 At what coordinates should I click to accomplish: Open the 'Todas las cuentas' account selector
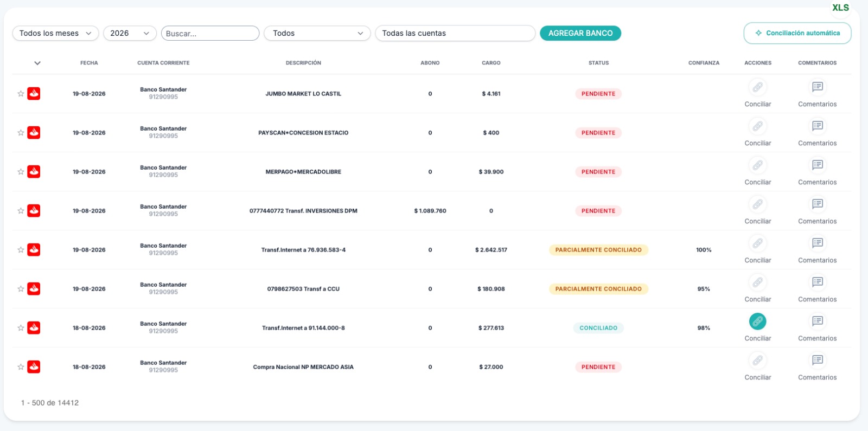[455, 33]
